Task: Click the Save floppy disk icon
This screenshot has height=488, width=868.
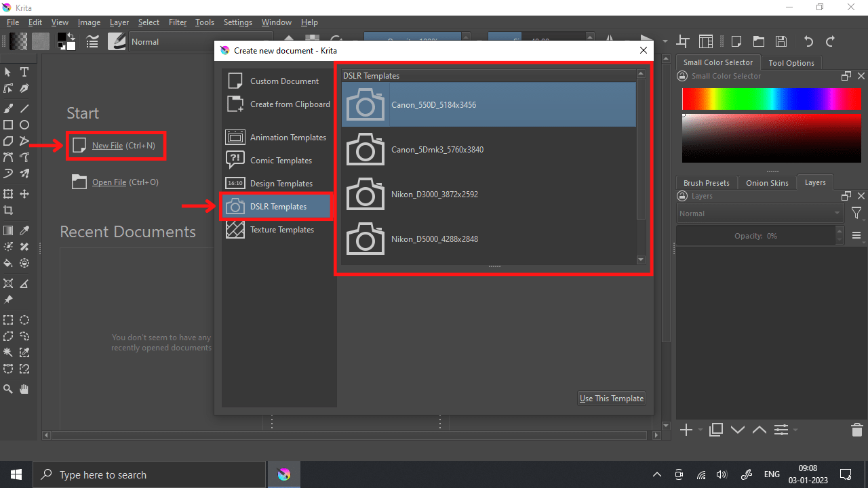Action: click(781, 41)
